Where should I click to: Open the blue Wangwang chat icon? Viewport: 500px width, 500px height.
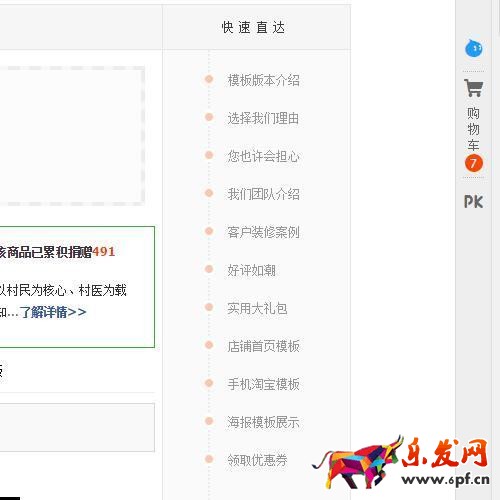(x=474, y=48)
